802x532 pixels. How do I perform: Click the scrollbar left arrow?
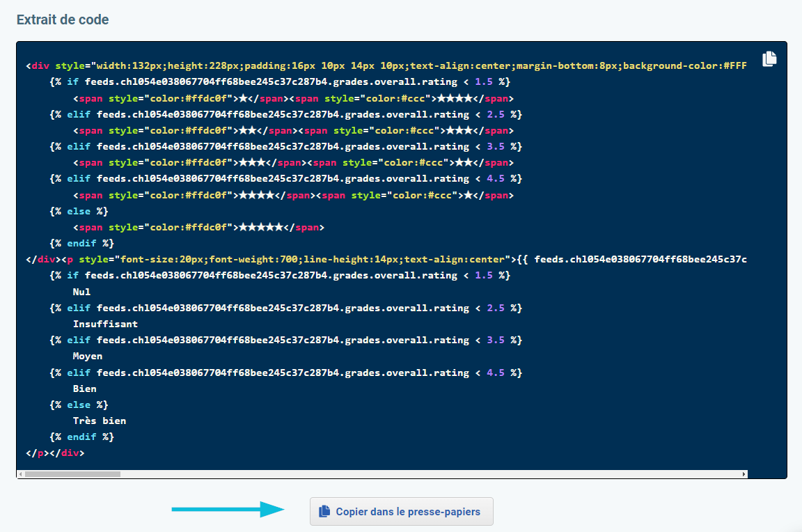(x=20, y=474)
